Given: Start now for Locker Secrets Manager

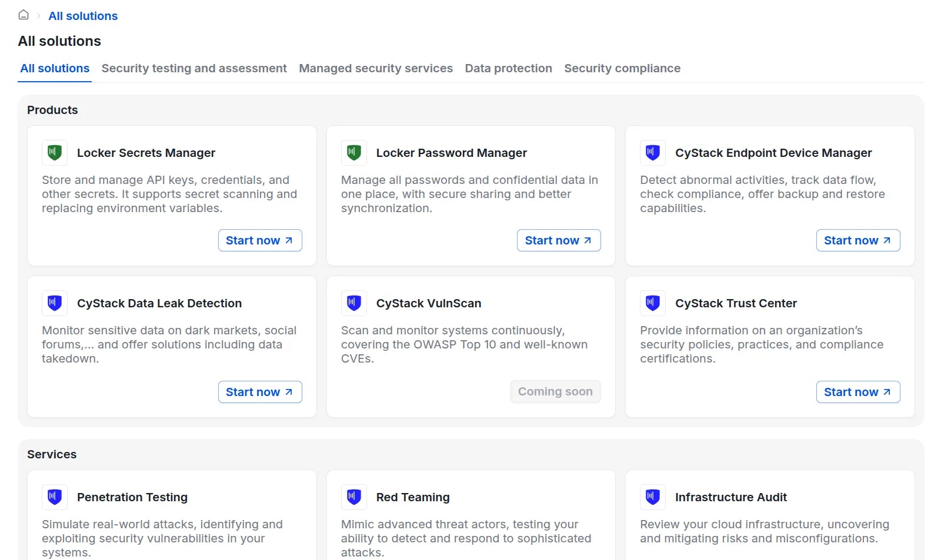Looking at the screenshot, I should [x=260, y=240].
